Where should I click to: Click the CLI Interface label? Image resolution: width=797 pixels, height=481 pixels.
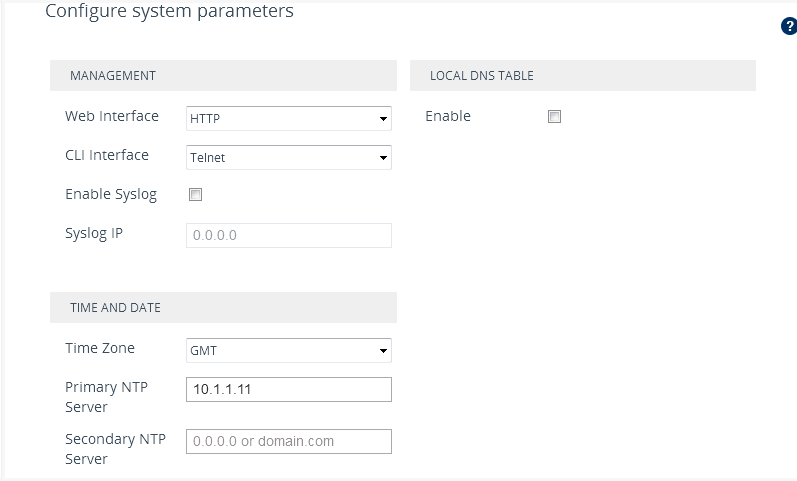107,155
